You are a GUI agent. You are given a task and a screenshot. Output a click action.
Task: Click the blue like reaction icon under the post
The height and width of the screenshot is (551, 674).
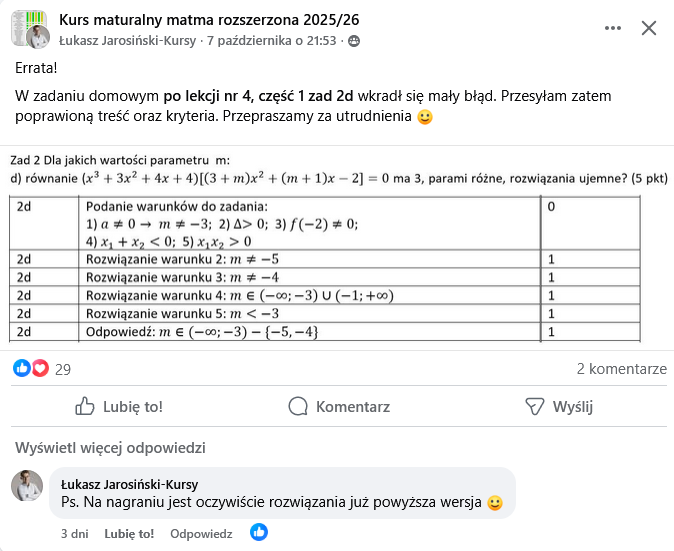click(x=22, y=369)
